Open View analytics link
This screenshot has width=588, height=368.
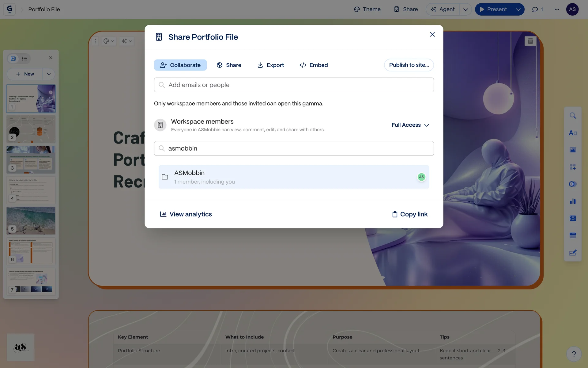tap(186, 214)
